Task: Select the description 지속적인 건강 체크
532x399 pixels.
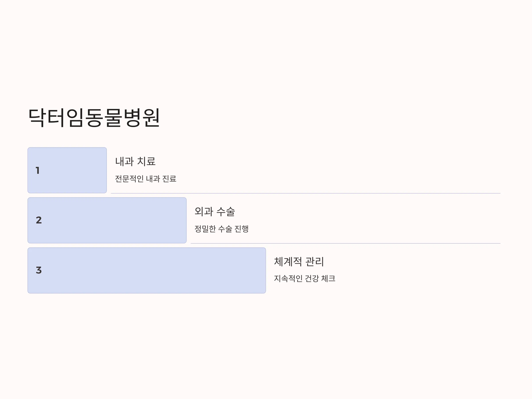Action: click(305, 278)
